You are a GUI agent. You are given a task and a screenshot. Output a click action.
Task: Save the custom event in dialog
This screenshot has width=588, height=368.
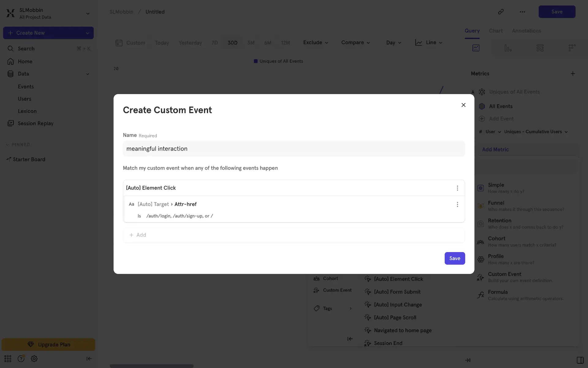coord(454,258)
